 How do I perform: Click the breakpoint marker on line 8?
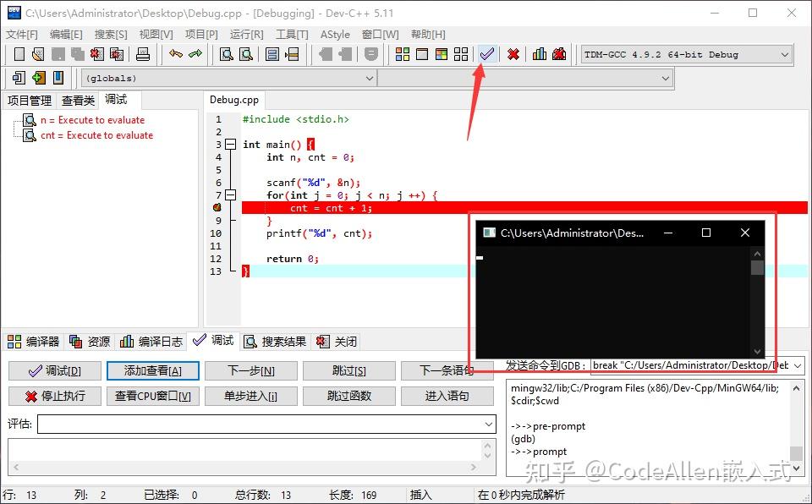tap(217, 208)
